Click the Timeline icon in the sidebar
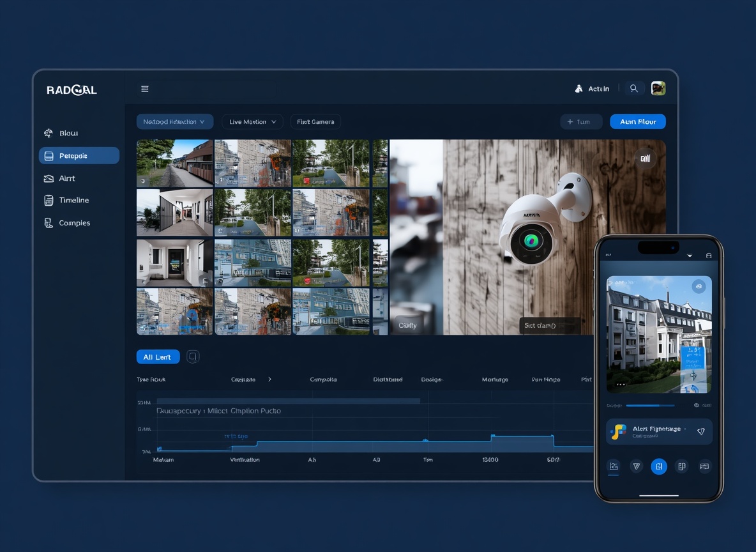The height and width of the screenshot is (552, 756). [x=49, y=200]
